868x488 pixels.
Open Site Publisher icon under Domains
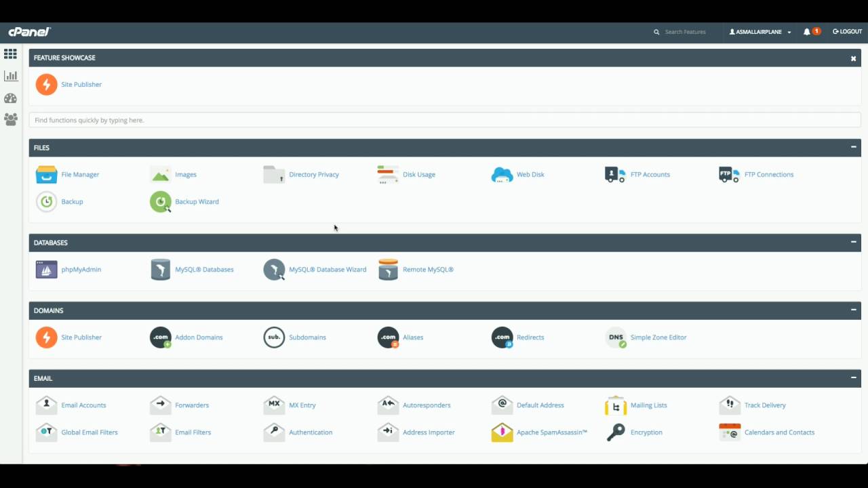[x=46, y=337]
